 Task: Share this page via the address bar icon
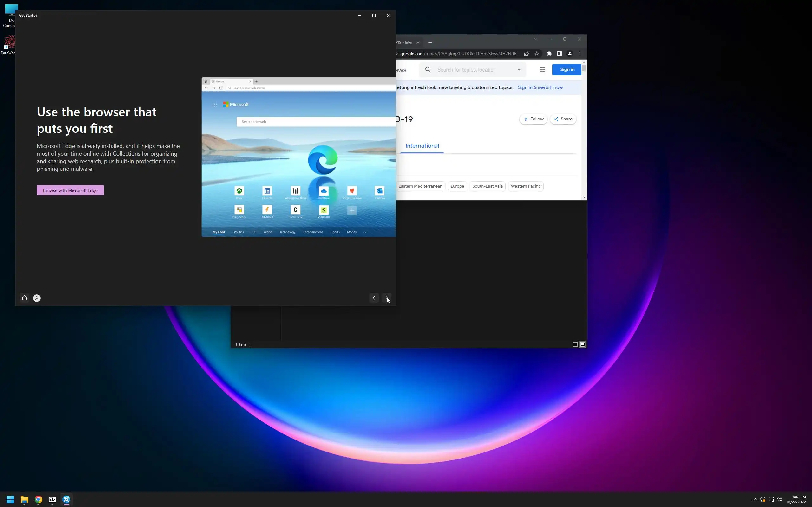527,54
